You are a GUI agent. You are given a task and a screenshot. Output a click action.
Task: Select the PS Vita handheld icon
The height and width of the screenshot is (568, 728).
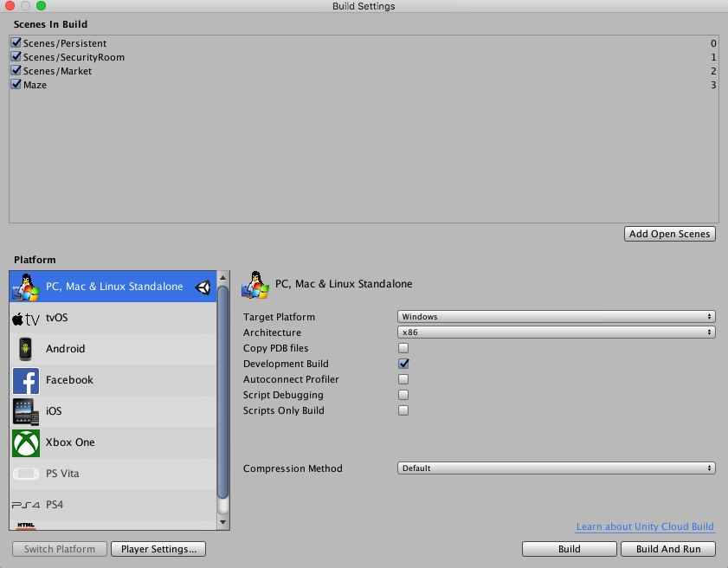click(x=26, y=474)
